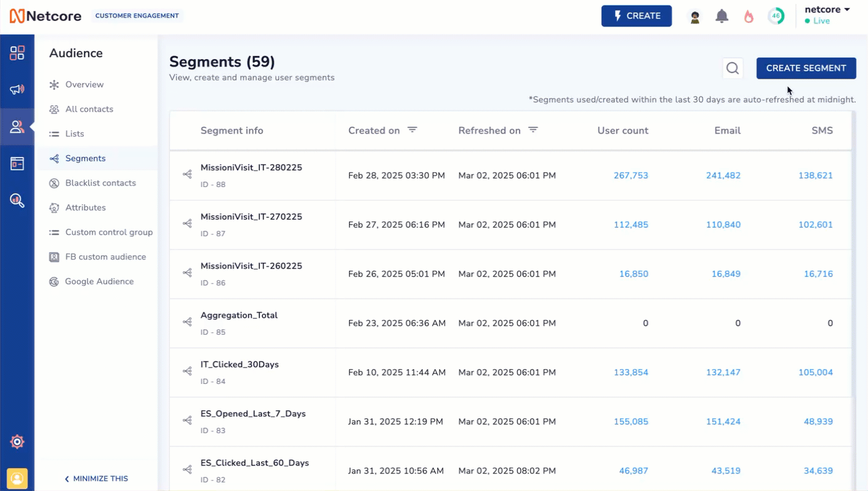Open segment name ES_Clicked_Last_60_Days
The image size is (868, 491).
[255, 463]
